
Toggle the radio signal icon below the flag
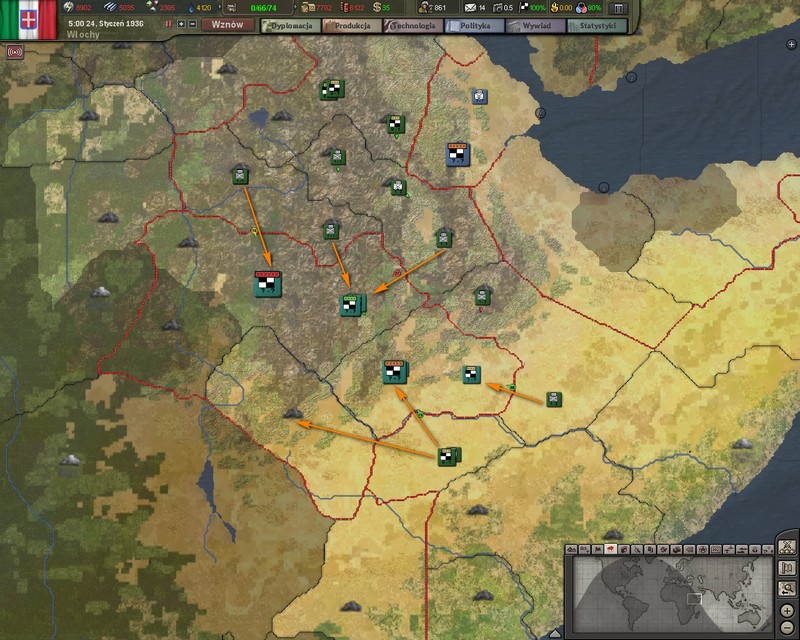pos(15,52)
